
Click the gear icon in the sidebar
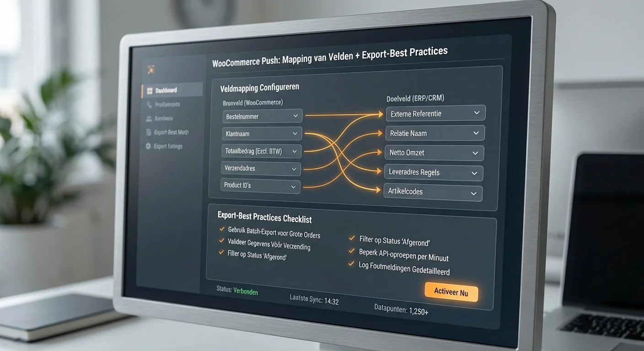coord(148,146)
